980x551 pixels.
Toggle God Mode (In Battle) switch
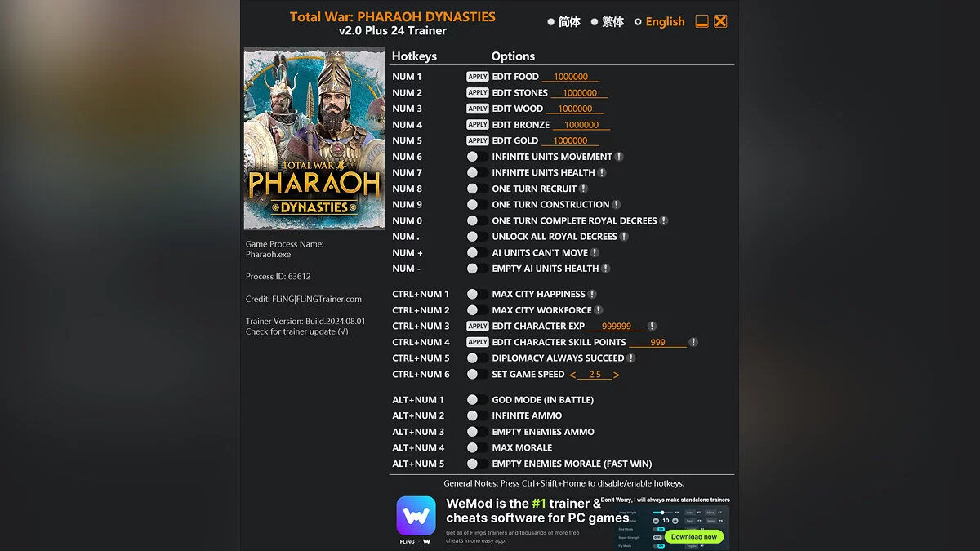(477, 400)
